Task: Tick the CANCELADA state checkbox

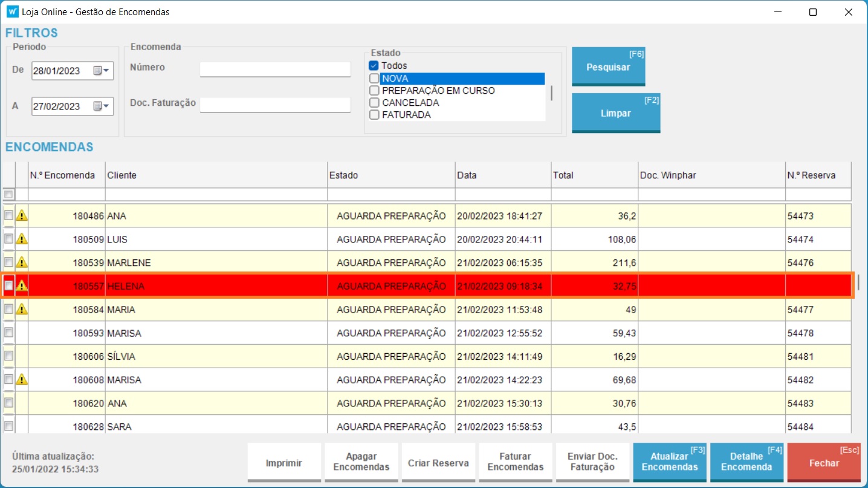Action: click(374, 103)
